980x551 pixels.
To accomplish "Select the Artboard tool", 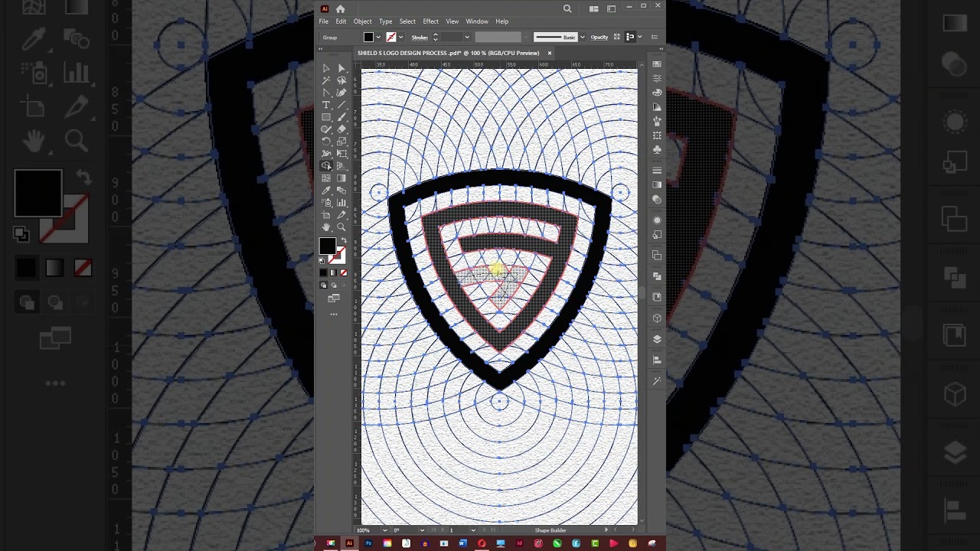I will point(326,215).
